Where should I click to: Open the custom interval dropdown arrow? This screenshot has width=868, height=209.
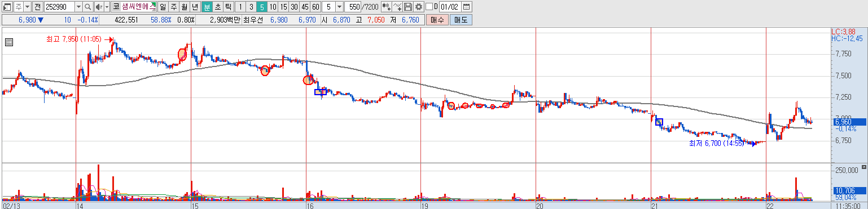click(x=339, y=7)
